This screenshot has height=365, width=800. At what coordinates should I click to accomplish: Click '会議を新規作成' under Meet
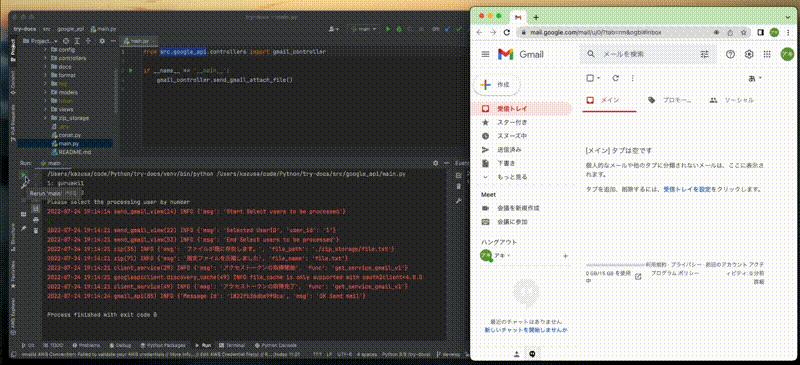(x=518, y=208)
